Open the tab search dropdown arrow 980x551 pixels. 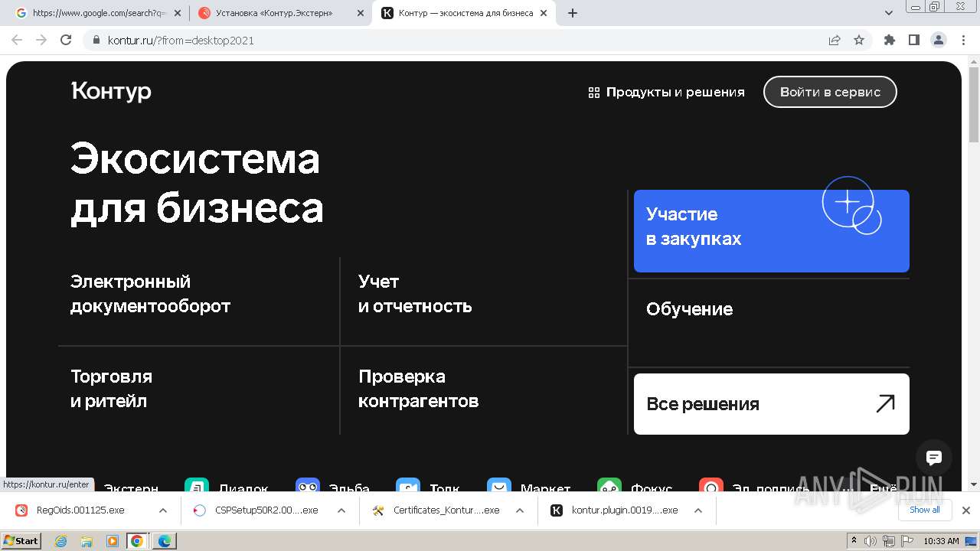889,13
